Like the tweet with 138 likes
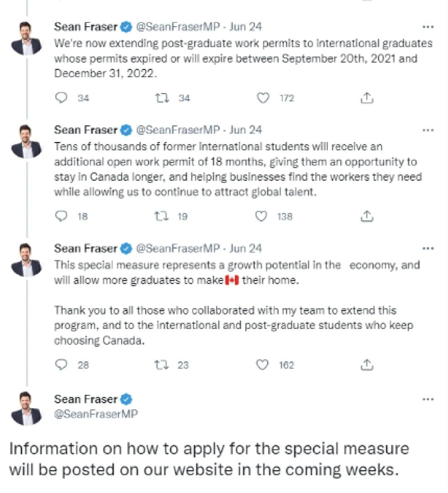 click(x=261, y=216)
